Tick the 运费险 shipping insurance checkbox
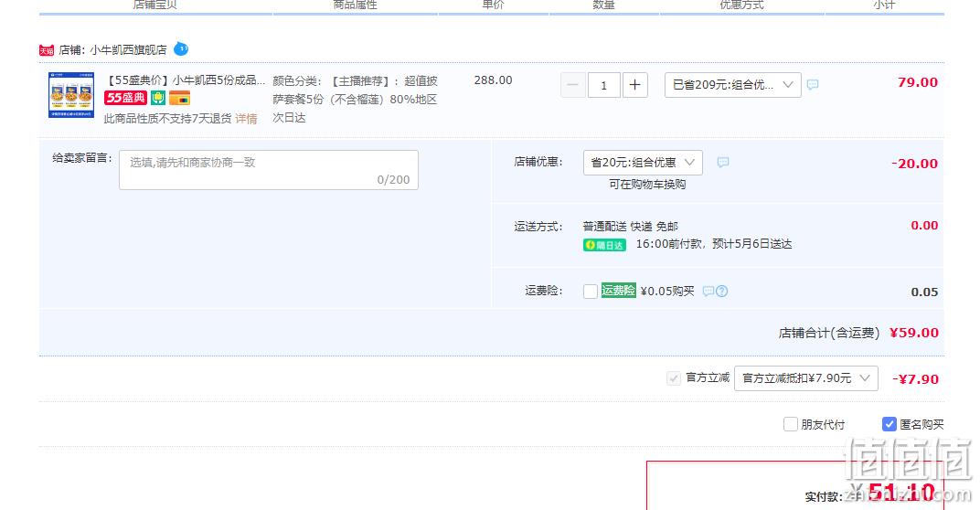The height and width of the screenshot is (510, 980). pyautogui.click(x=591, y=292)
